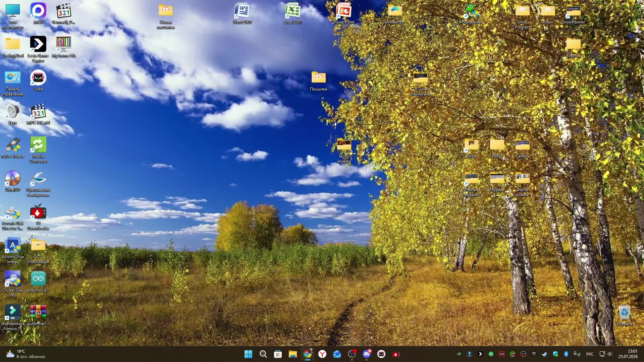This screenshot has height=362, width=644.
Task: Open the weather widget showing 19°C
Action: point(26,354)
